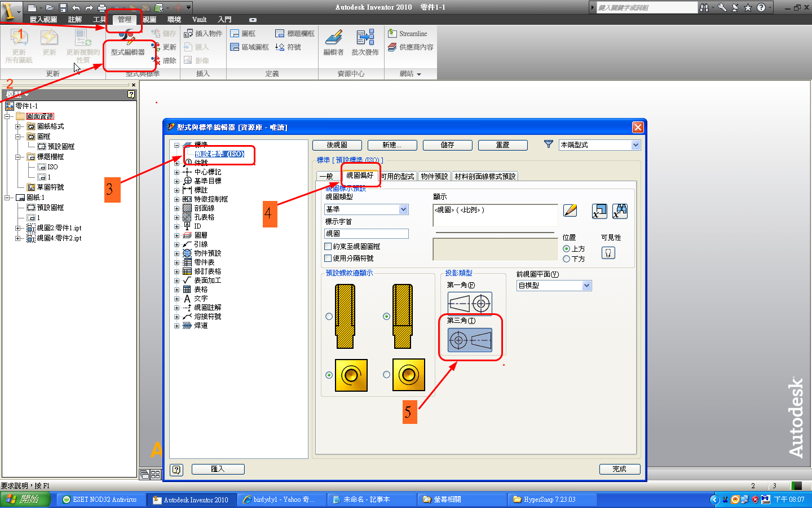The height and width of the screenshot is (508, 812).
Task: Expand the 中心標記 tree node
Action: [176, 172]
